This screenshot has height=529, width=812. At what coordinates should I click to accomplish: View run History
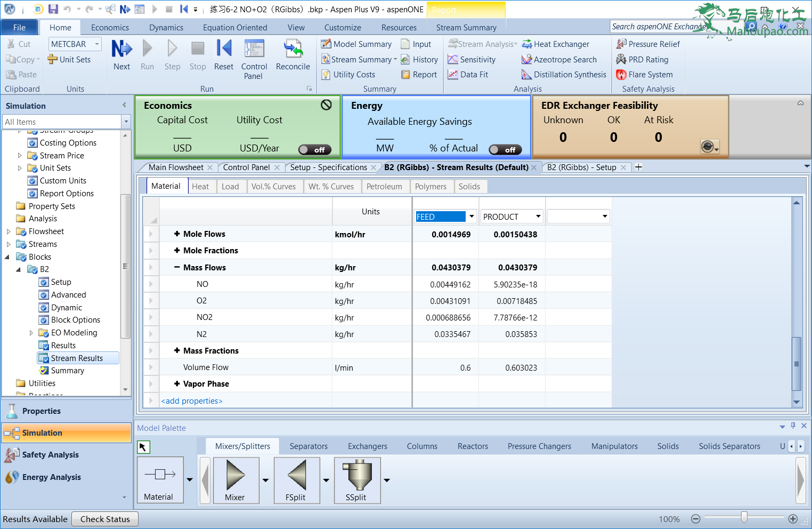click(x=419, y=60)
